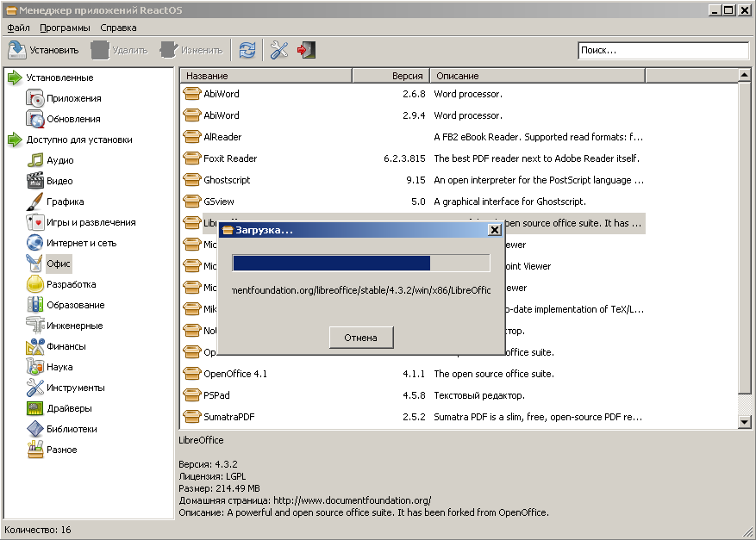Select the AlReader entry
Screen dimensions: 756x540
(x=413, y=137)
